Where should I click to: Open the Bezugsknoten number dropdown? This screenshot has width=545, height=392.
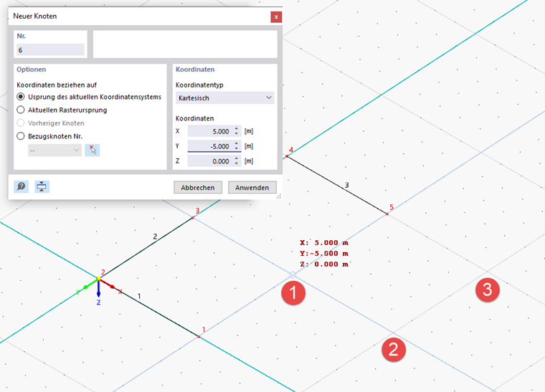(55, 150)
